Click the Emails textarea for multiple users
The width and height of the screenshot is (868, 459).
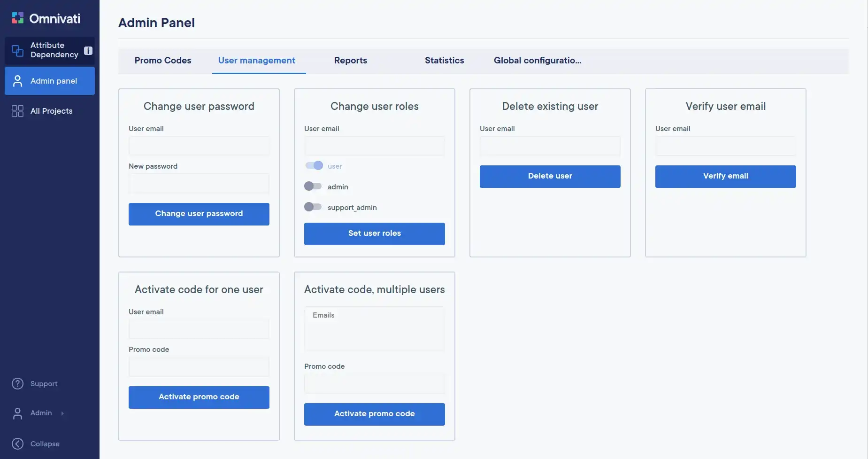pos(374,329)
